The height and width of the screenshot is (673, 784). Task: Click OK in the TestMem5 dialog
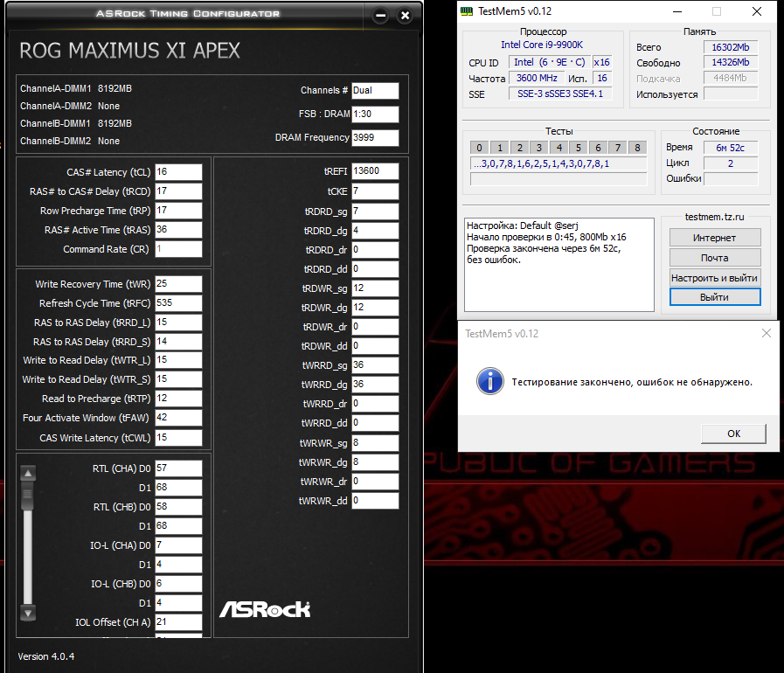point(733,434)
